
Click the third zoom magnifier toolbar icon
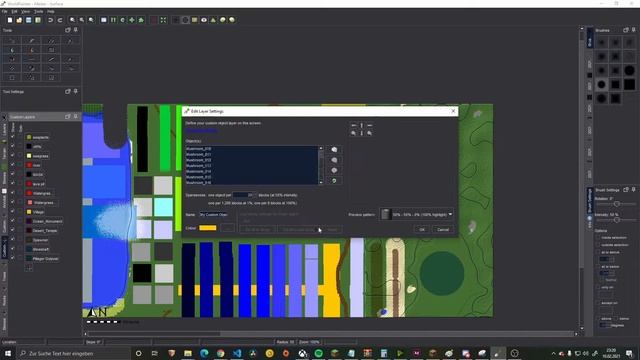tap(91, 20)
